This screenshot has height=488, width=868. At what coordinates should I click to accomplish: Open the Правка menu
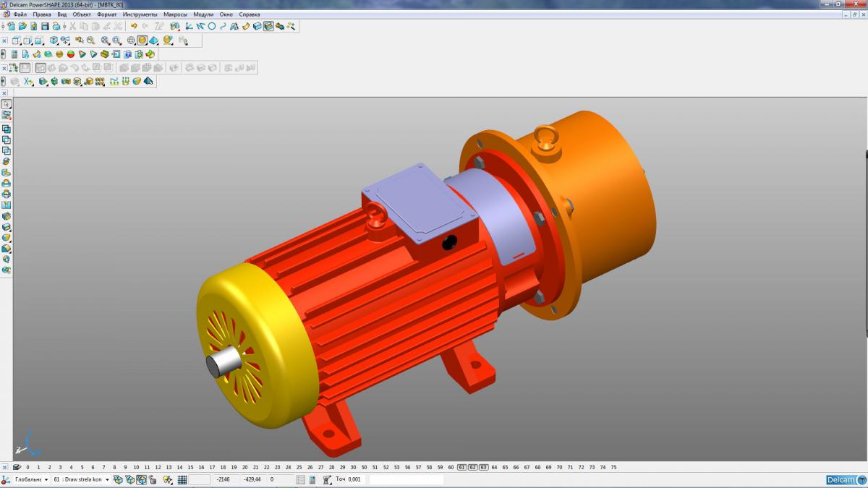(x=42, y=14)
